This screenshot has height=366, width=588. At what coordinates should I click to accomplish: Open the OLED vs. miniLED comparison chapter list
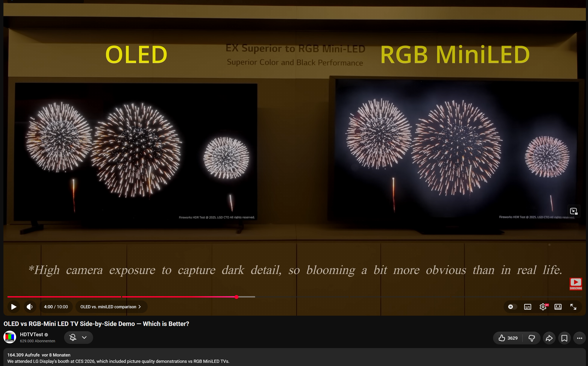click(111, 307)
